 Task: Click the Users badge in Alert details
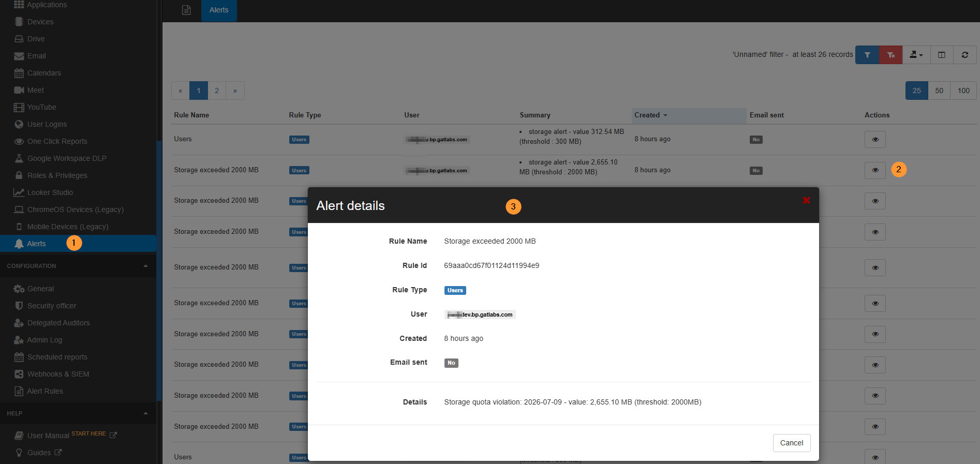455,290
